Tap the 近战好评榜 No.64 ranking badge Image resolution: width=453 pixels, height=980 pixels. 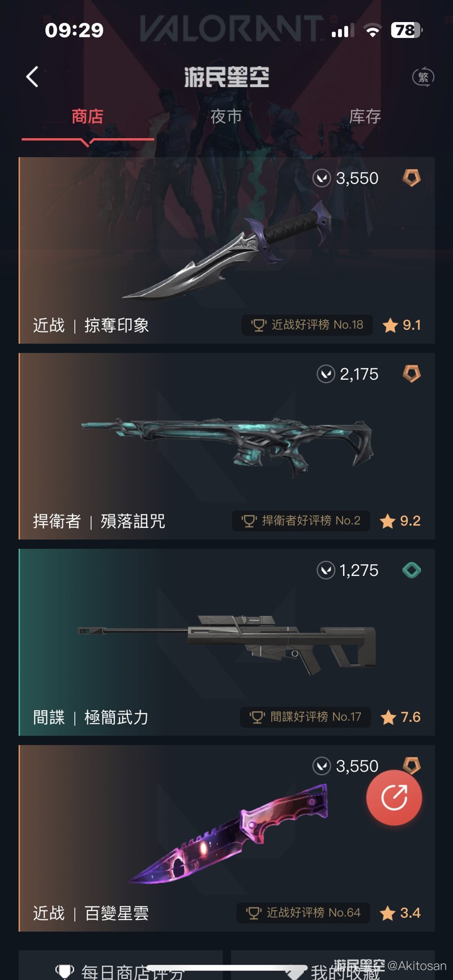303,913
